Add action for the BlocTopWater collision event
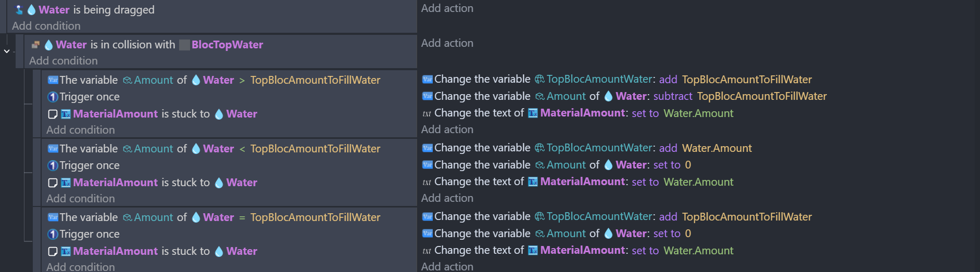Image resolution: width=980 pixels, height=272 pixels. [x=447, y=43]
